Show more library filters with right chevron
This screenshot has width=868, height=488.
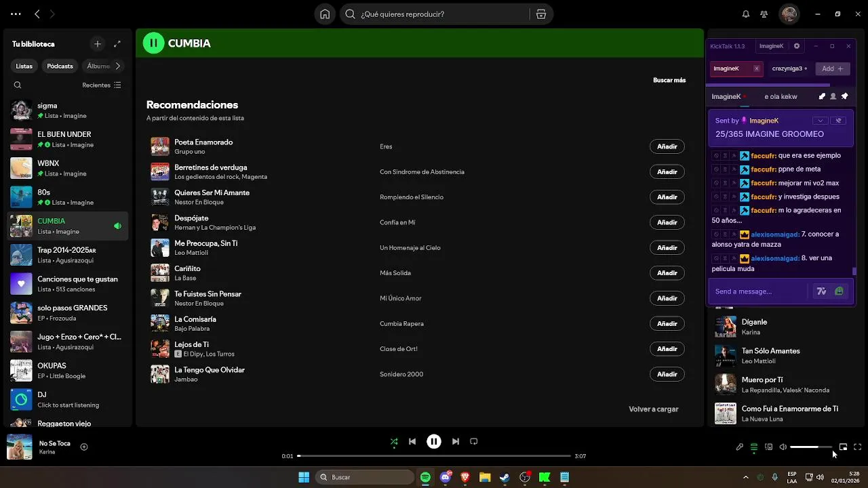pos(117,66)
